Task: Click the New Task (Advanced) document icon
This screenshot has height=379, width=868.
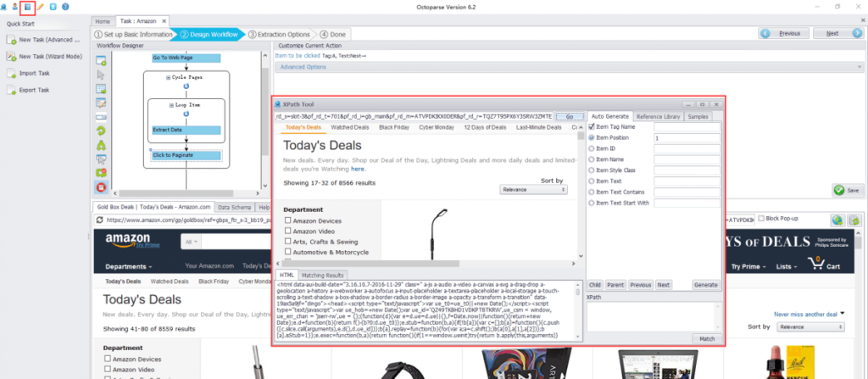Action: 10,40
